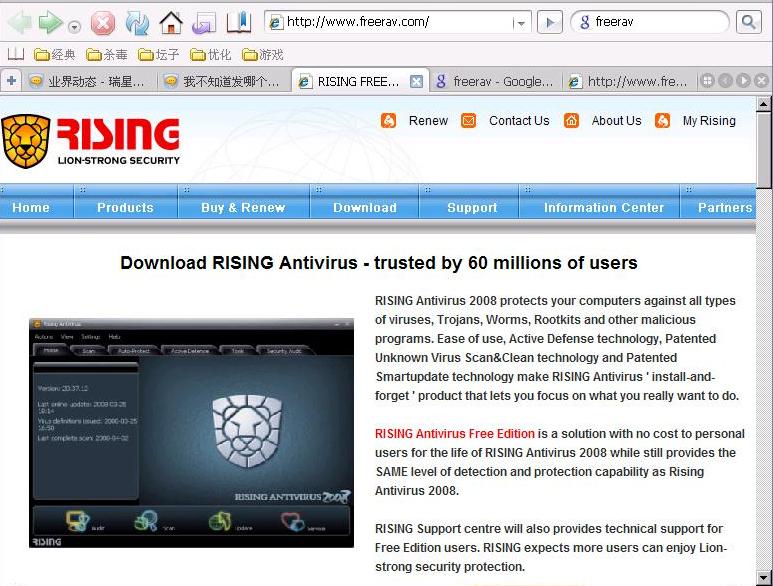Open the bookmarks book icon in toolbar

tap(239, 22)
